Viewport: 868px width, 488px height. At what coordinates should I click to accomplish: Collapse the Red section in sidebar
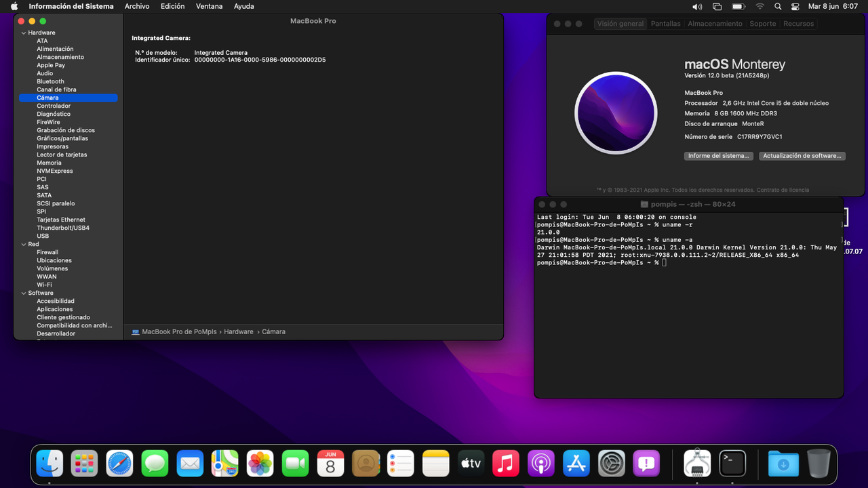click(x=24, y=244)
